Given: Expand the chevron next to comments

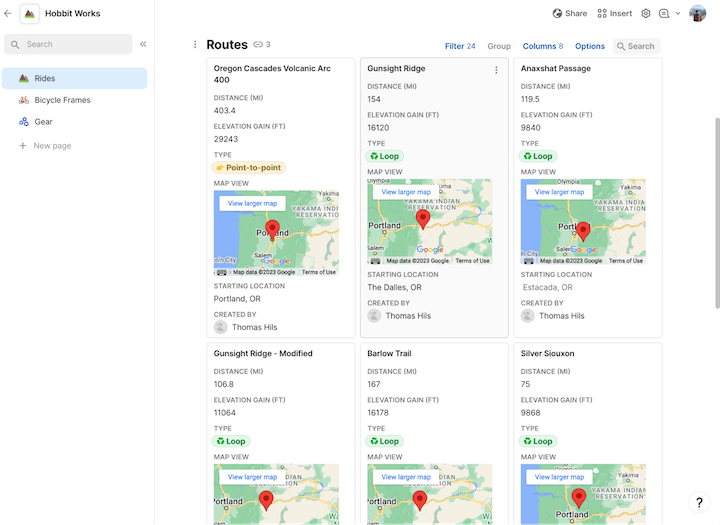Looking at the screenshot, I should 678,13.
